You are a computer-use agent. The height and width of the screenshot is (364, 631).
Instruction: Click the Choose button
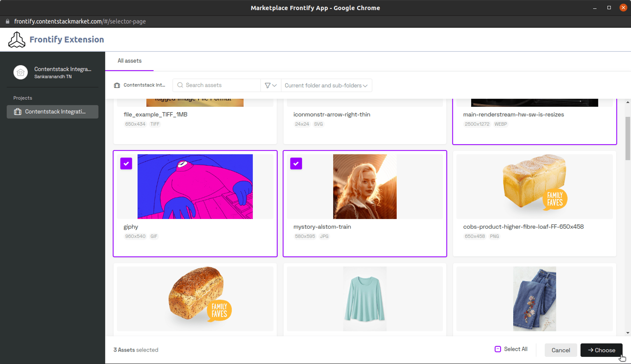pos(601,350)
